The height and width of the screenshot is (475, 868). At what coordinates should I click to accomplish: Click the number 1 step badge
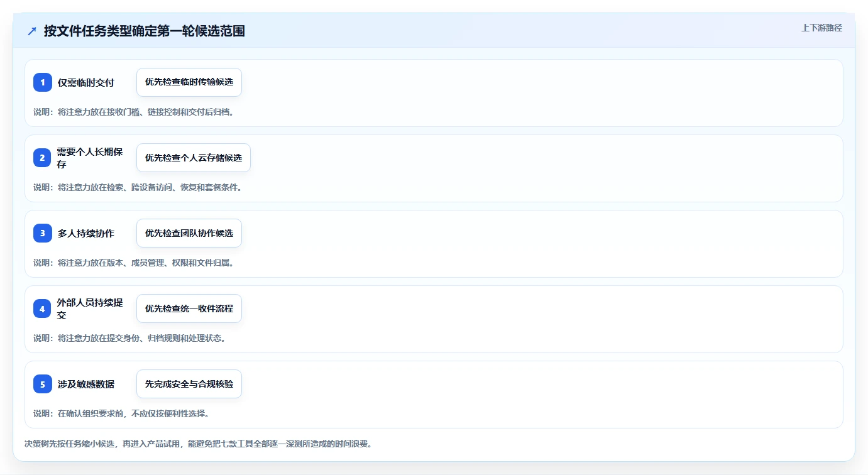tap(43, 82)
